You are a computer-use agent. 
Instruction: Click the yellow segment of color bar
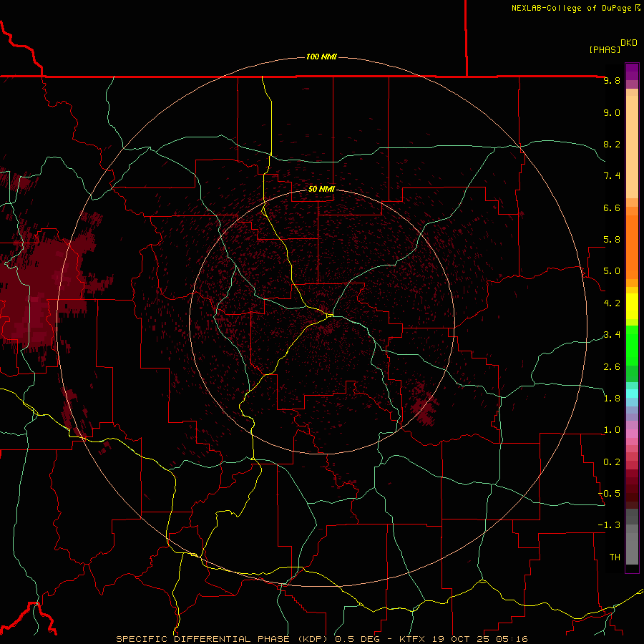pyautogui.click(x=632, y=306)
